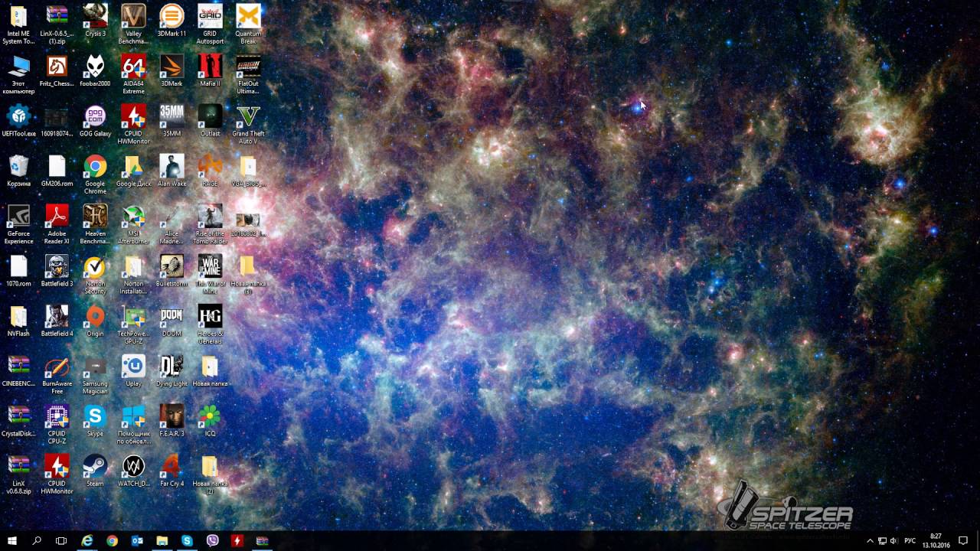Select the RAGE desktop shortcut

click(210, 171)
